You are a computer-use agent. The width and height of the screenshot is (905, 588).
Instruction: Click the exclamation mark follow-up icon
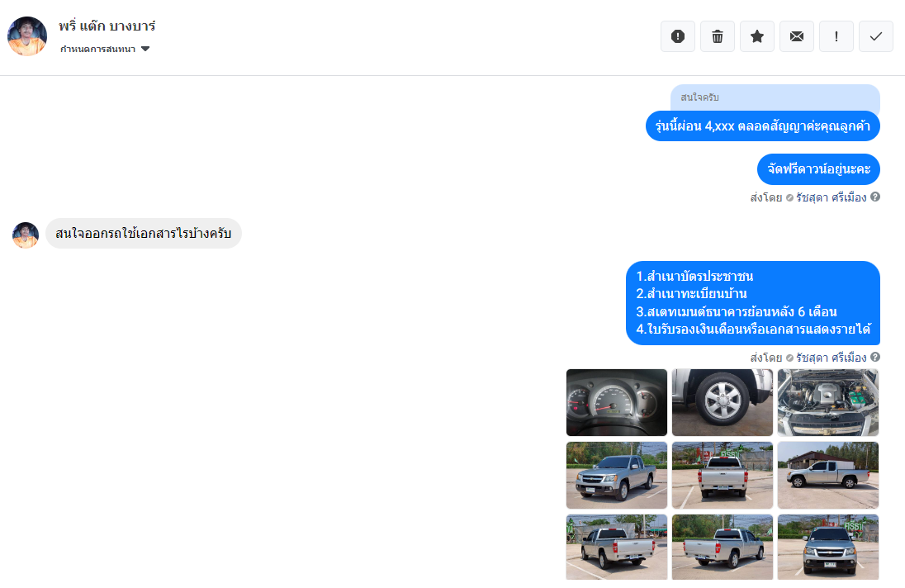tap(836, 36)
